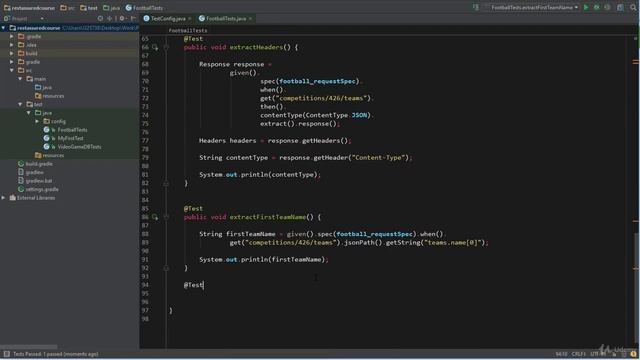Expand the config package
The height and width of the screenshot is (360, 640).
37,121
